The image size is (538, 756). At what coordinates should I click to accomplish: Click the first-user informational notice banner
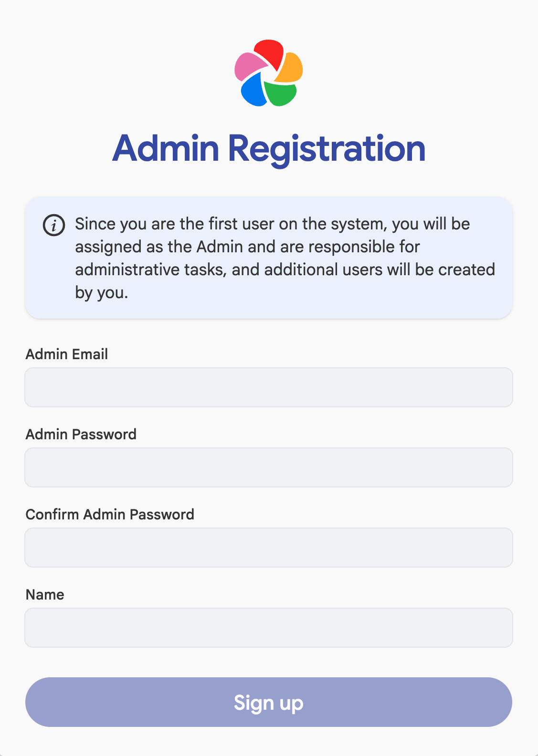269,257
